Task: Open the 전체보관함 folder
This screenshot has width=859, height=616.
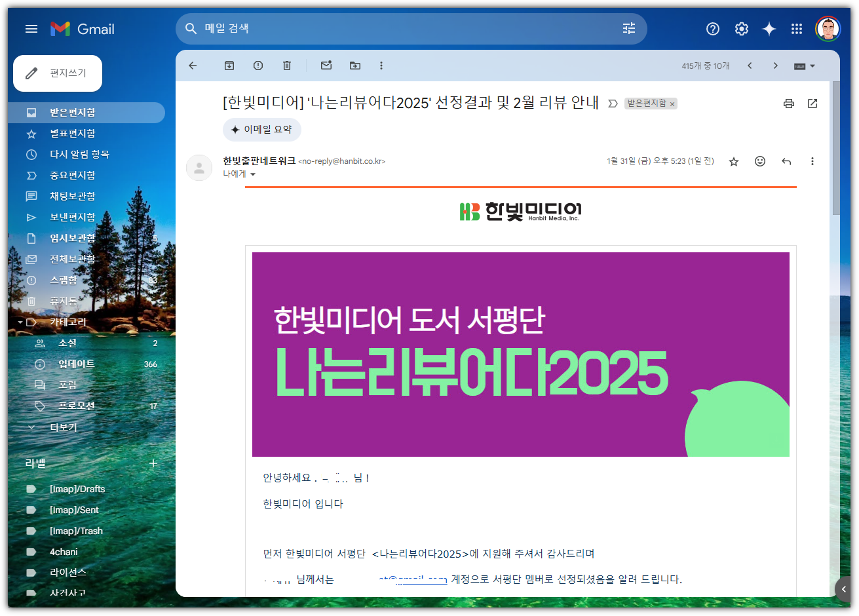Action: coord(86,260)
